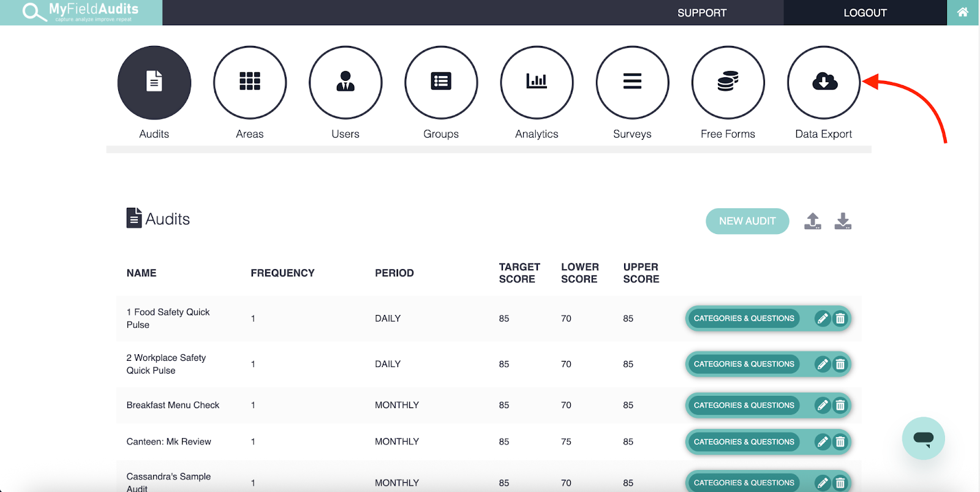Click MONTHLY period in Breakfast Menu Check row
This screenshot has width=980, height=492.
[x=397, y=405]
